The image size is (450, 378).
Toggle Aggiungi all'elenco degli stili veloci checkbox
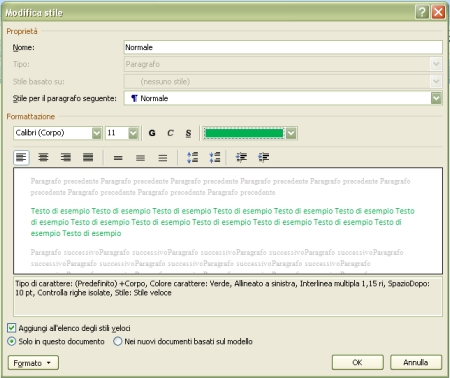(x=11, y=328)
